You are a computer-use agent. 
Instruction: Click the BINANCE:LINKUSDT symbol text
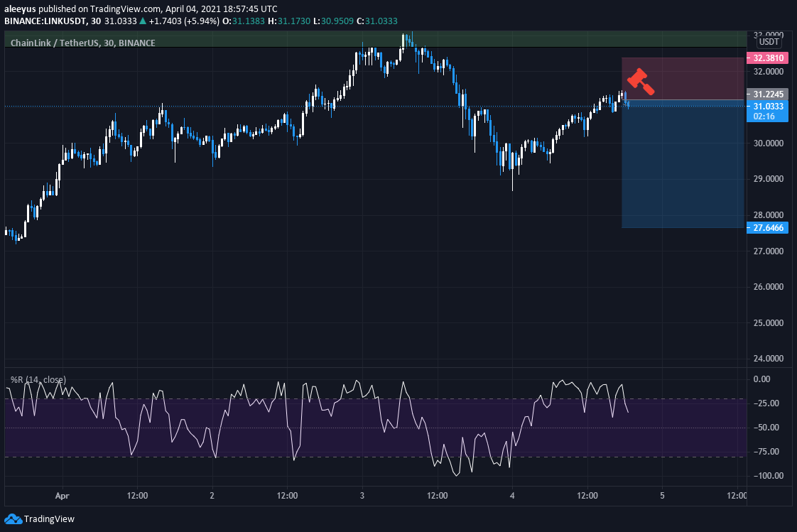pos(45,21)
